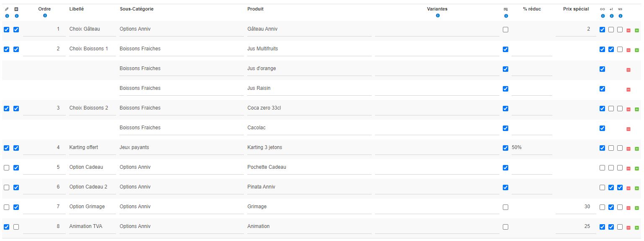Image resolution: width=644 pixels, height=241 pixels.
Task: Uncheck first checkbox on the Choix Gâteau row
Action: (x=7, y=29)
